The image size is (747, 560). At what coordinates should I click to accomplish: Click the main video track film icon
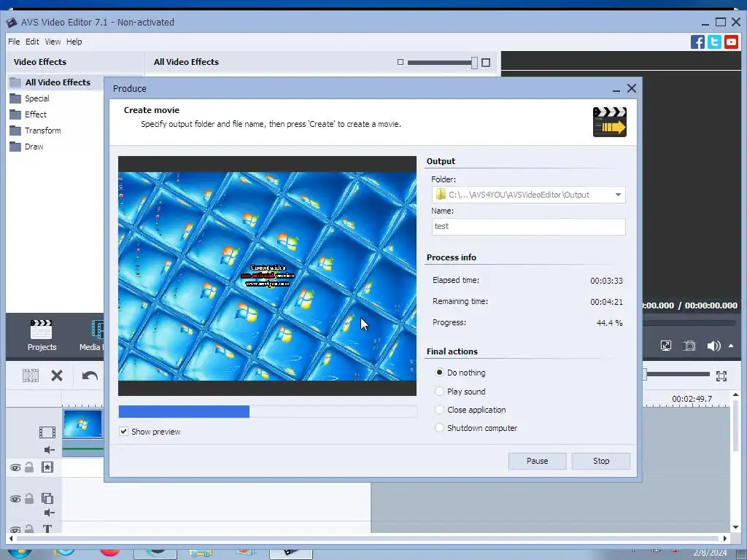click(47, 432)
